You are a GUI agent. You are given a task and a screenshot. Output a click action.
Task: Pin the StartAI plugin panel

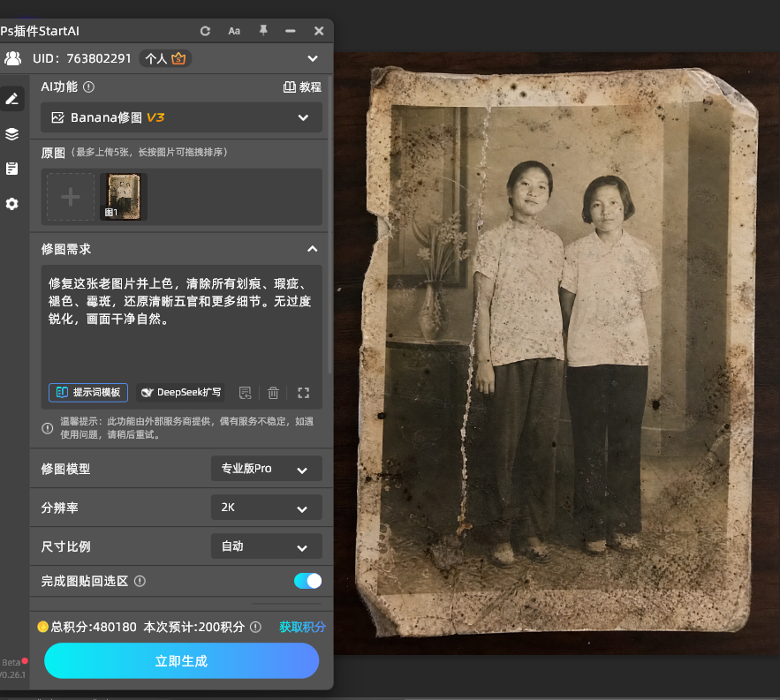tap(263, 31)
